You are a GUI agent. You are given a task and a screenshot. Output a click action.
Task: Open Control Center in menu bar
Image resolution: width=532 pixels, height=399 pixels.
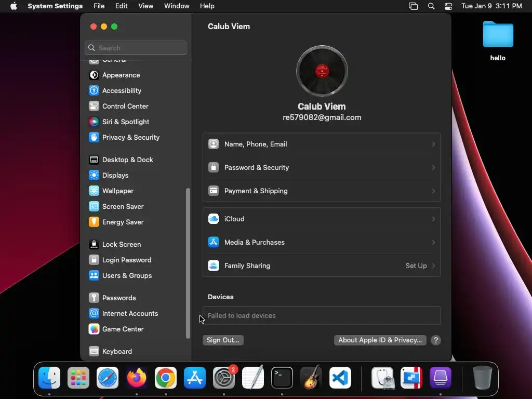click(x=448, y=6)
